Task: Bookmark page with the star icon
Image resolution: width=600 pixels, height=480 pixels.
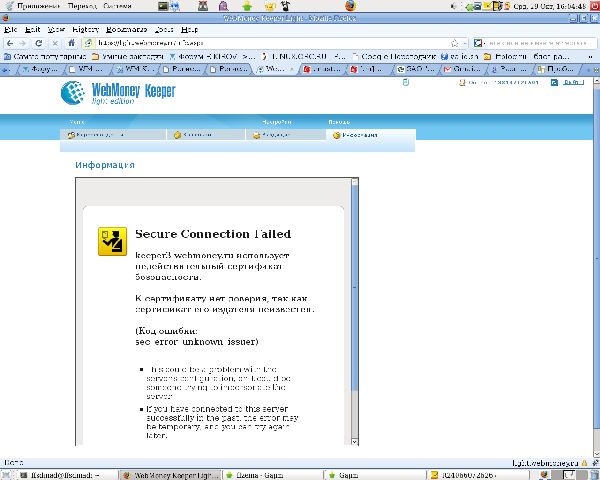Action: coord(455,45)
